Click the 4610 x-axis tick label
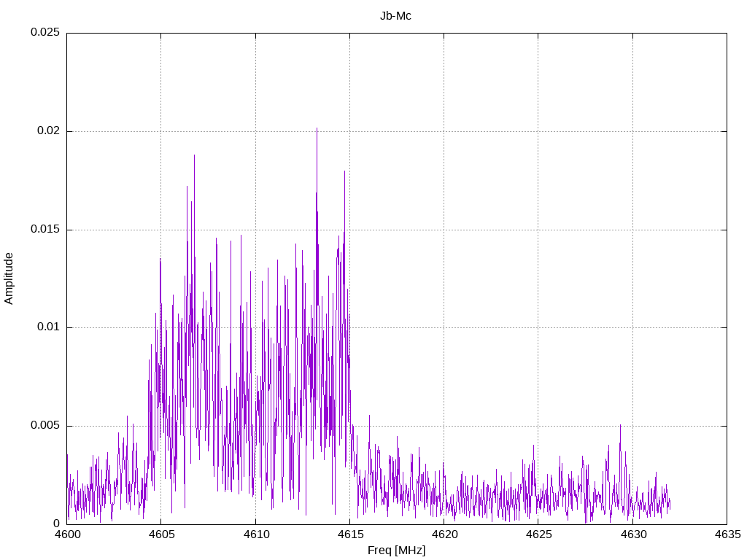Viewport: 747px width, 560px height. (x=255, y=534)
